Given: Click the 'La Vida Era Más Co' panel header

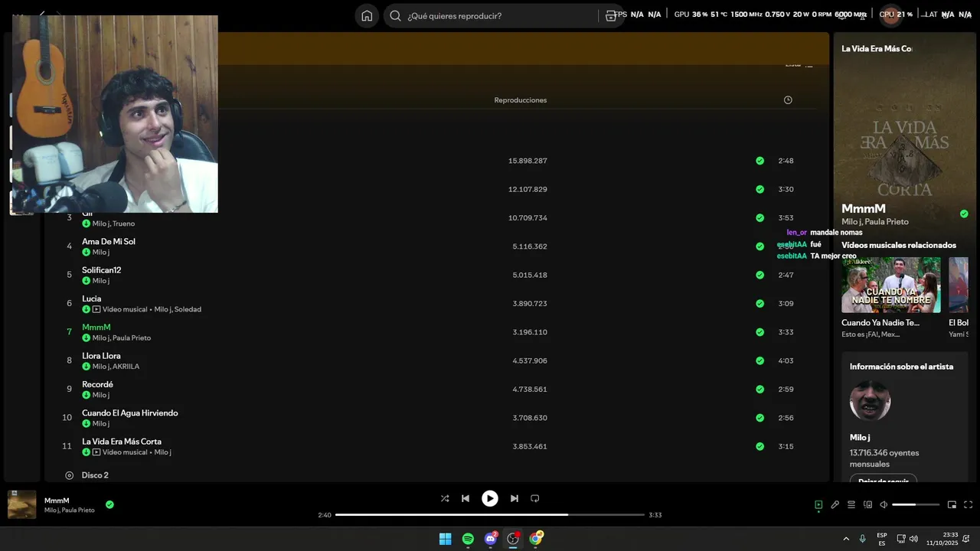Looking at the screenshot, I should [877, 48].
